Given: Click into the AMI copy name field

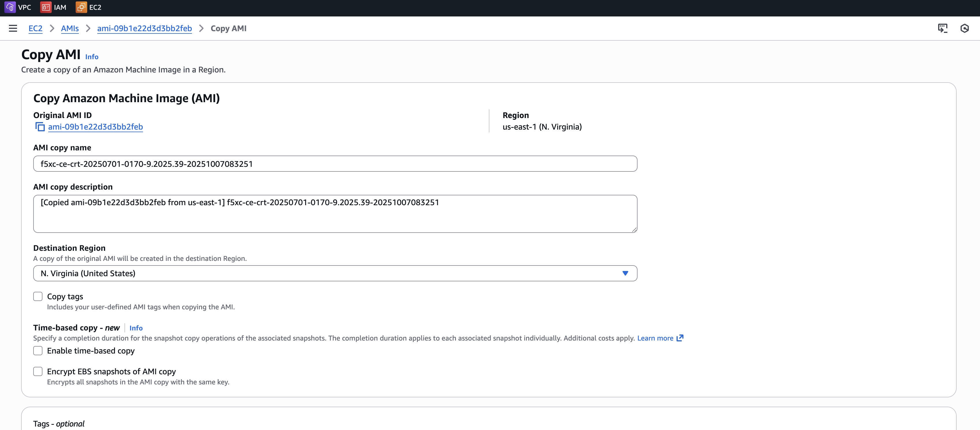Looking at the screenshot, I should (335, 164).
